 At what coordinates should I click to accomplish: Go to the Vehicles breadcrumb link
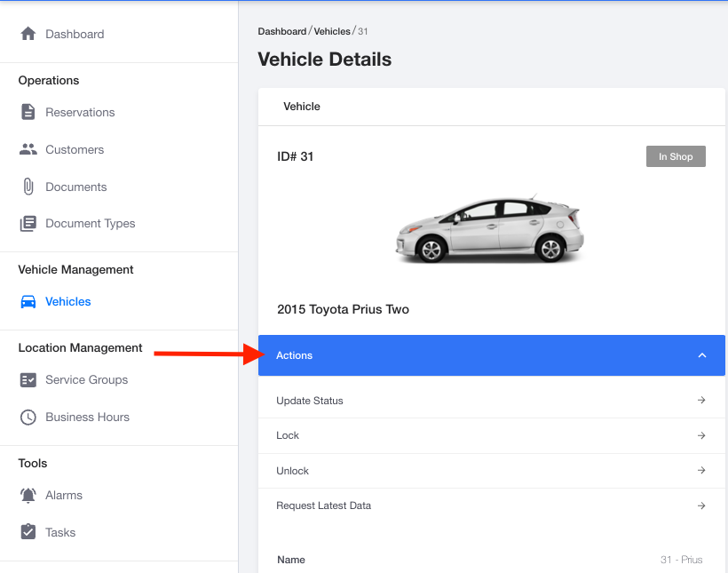[332, 31]
